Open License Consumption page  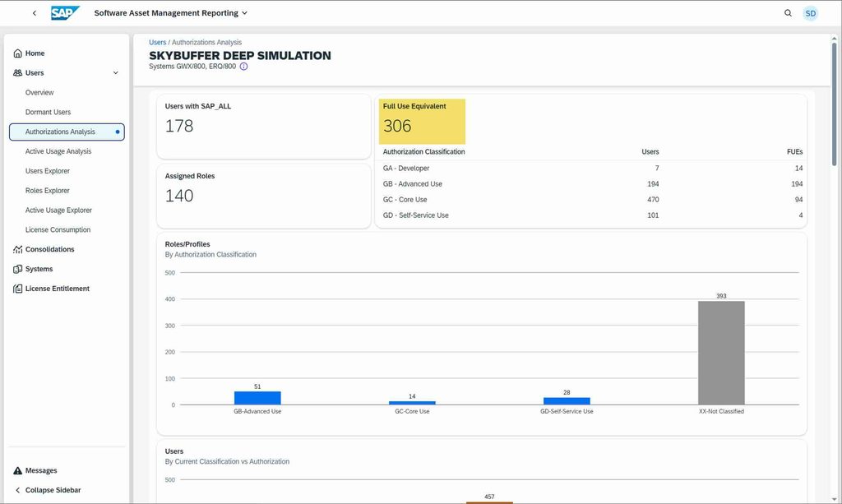tap(58, 229)
